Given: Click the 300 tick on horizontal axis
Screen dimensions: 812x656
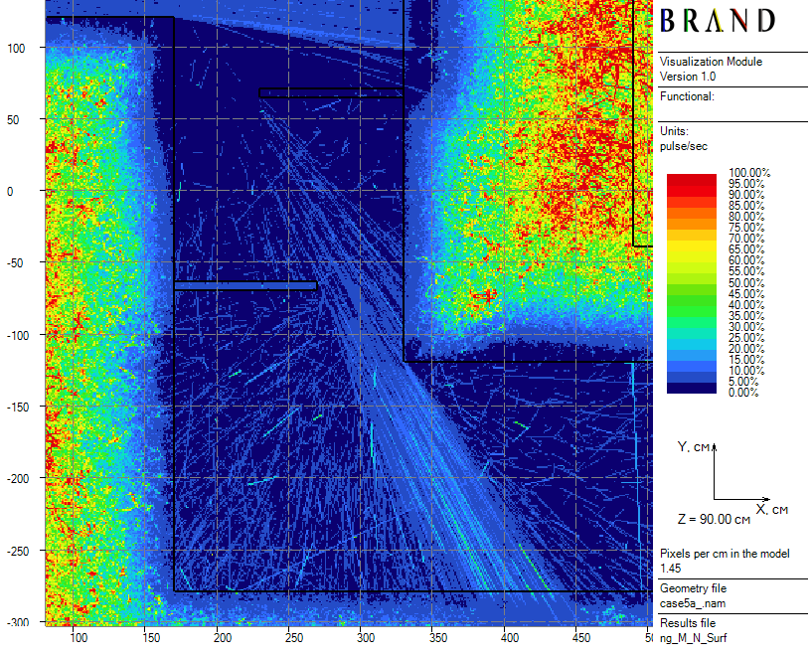Looking at the screenshot, I should (365, 638).
